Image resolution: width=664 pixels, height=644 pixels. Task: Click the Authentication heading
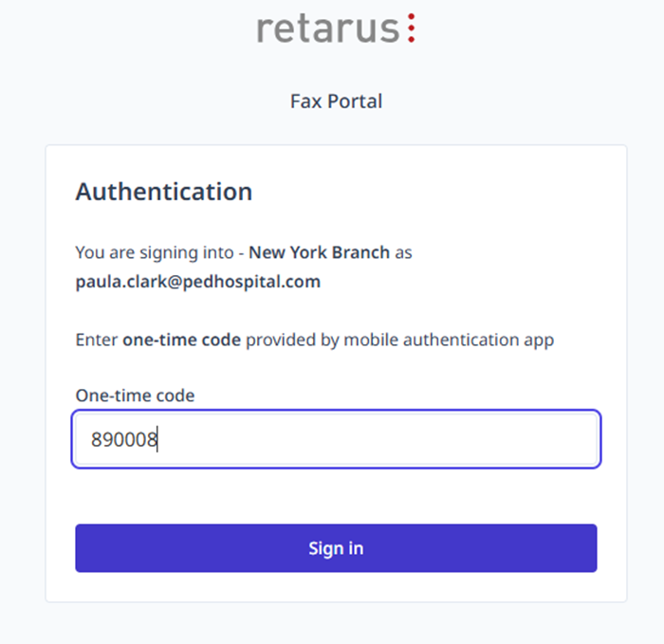coord(164,192)
